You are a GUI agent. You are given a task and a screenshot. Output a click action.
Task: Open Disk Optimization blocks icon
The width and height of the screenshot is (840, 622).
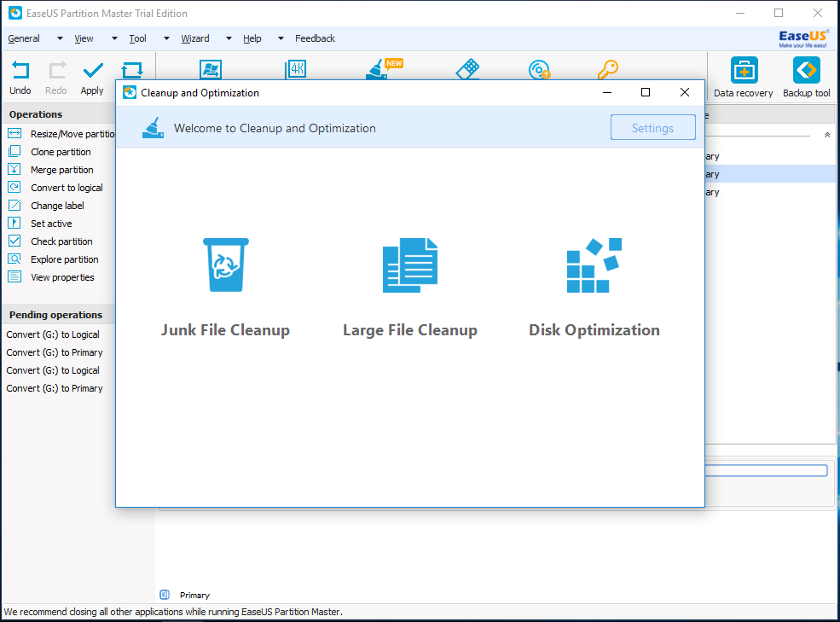[x=594, y=264]
